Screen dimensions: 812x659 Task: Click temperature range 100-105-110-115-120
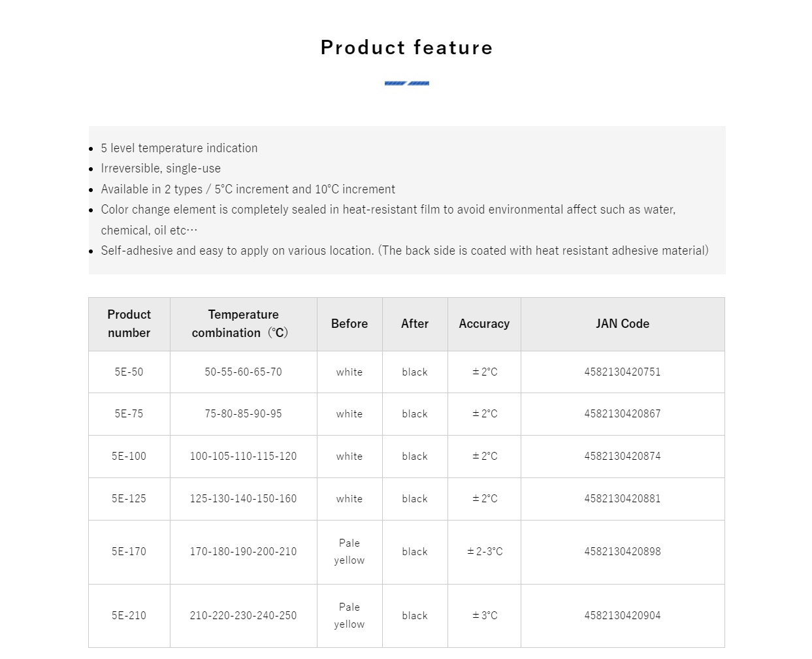coord(244,456)
